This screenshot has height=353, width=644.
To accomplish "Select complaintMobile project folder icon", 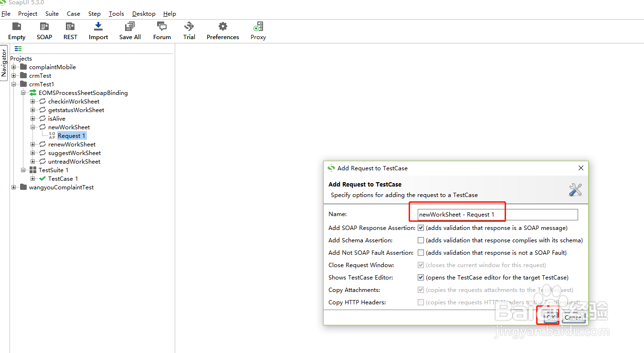I will [23, 67].
